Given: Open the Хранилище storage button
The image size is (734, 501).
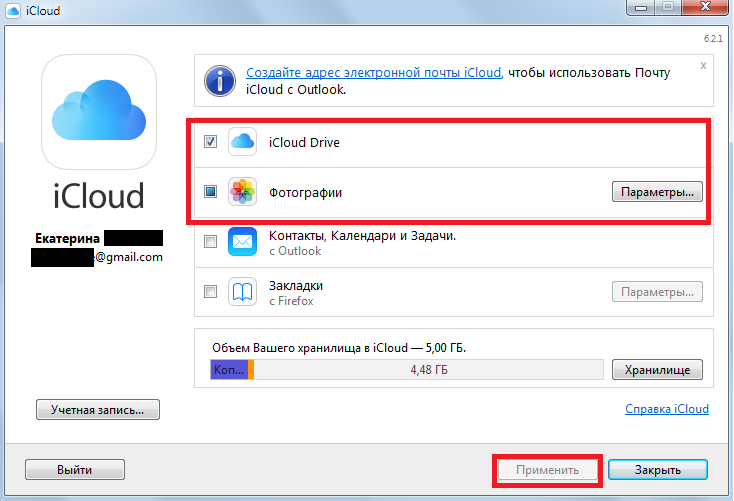Looking at the screenshot, I should tap(657, 370).
